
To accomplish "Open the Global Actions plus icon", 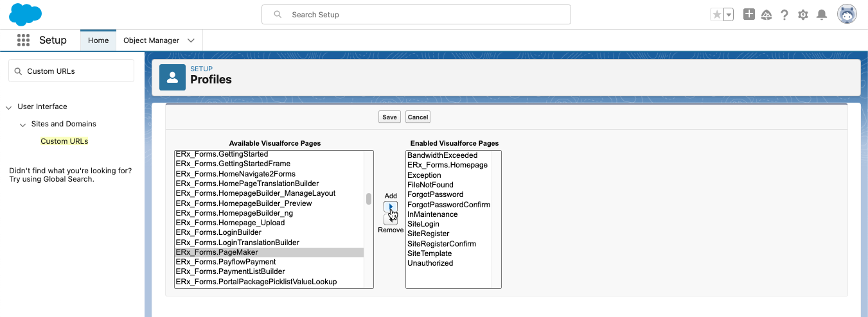I will [748, 15].
